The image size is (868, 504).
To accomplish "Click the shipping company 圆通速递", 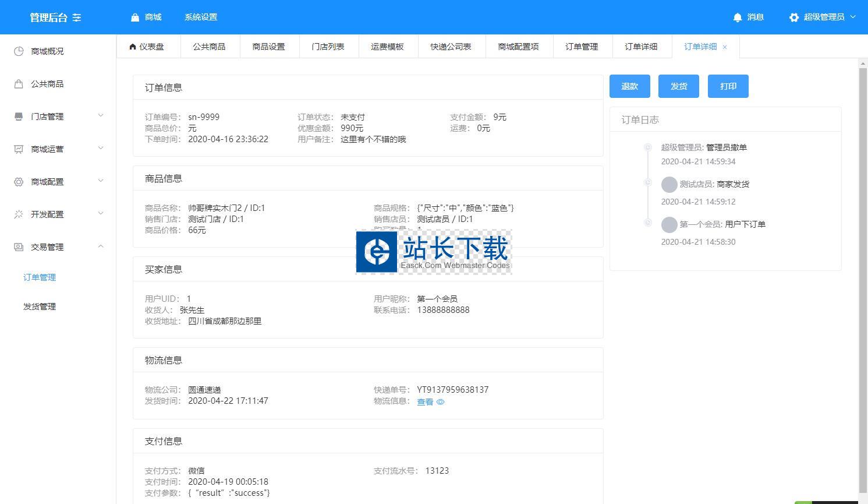I will tap(204, 390).
